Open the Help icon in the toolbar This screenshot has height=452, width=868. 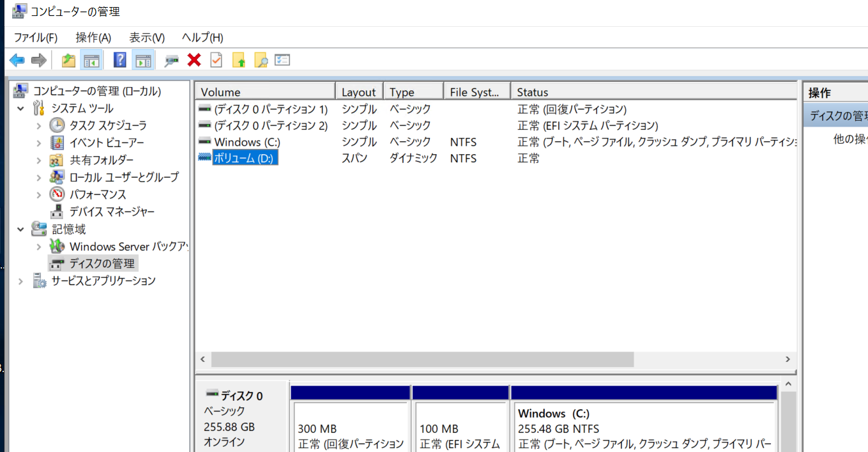[120, 59]
